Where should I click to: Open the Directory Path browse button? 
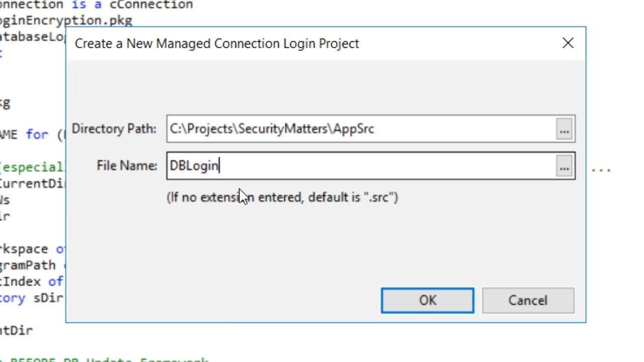pos(564,129)
